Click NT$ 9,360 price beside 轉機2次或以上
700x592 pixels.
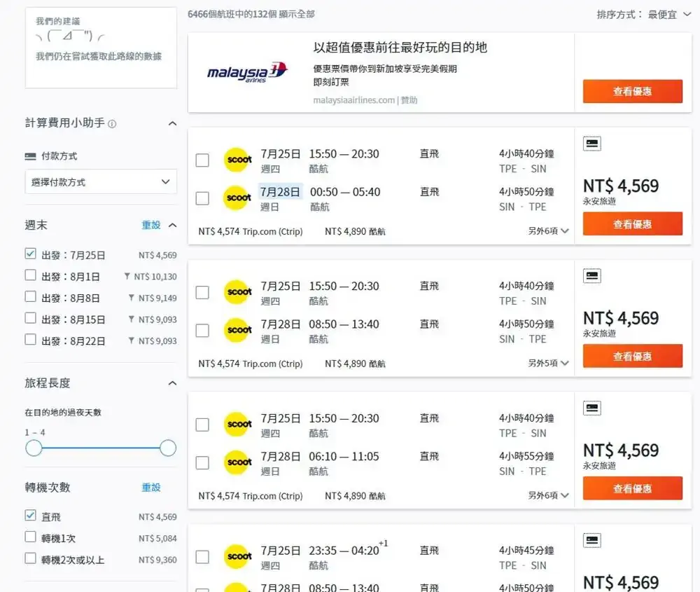pos(157,560)
